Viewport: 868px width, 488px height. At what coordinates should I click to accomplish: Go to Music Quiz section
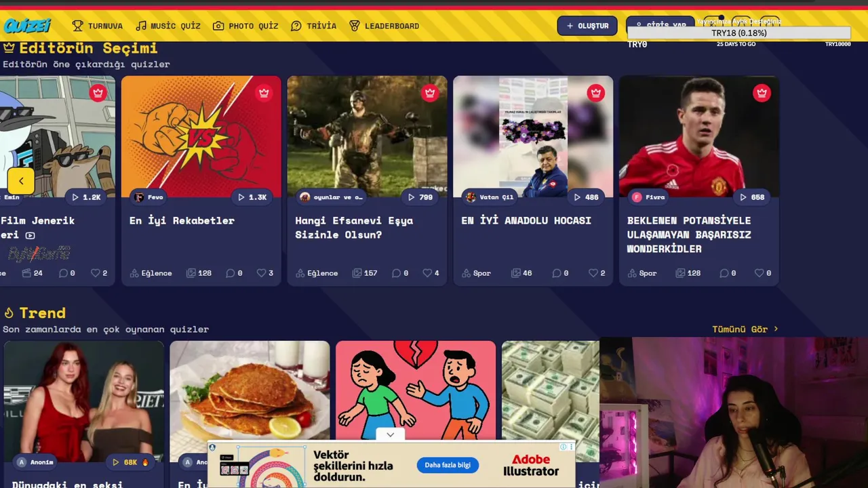pos(168,26)
